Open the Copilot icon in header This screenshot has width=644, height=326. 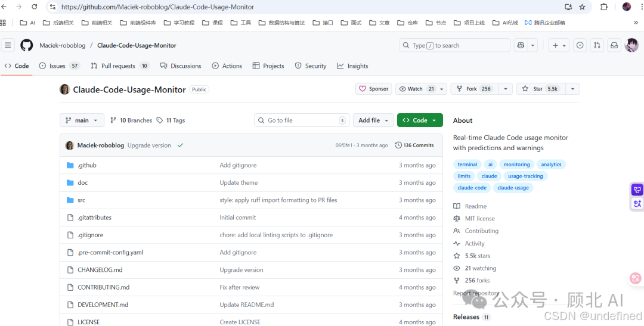click(521, 45)
